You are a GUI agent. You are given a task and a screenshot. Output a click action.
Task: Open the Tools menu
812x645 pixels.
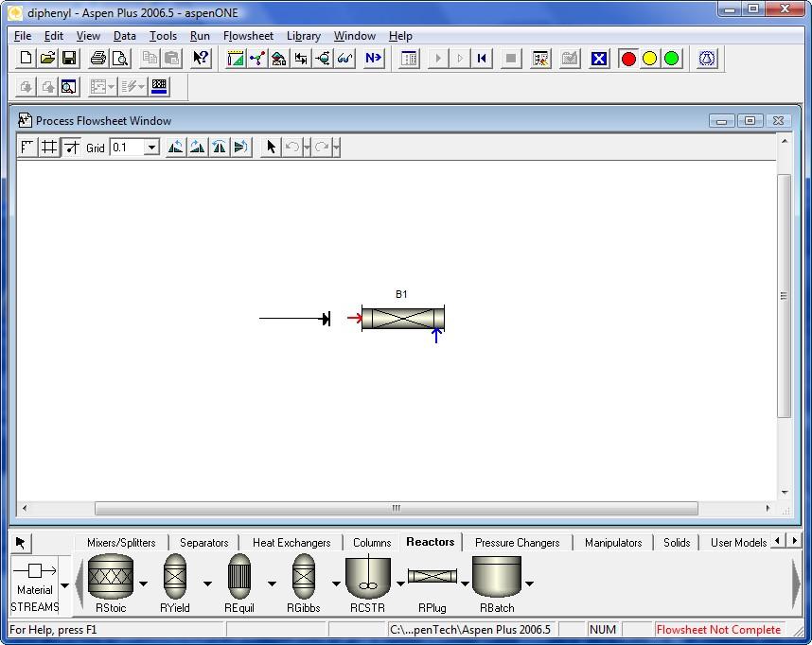[163, 36]
